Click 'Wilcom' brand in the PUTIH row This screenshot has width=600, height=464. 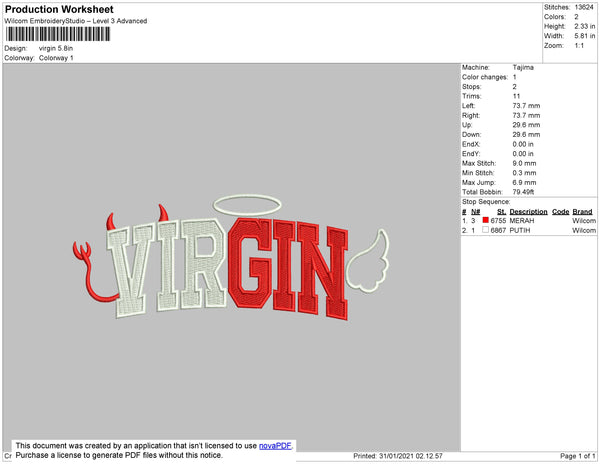pos(584,230)
